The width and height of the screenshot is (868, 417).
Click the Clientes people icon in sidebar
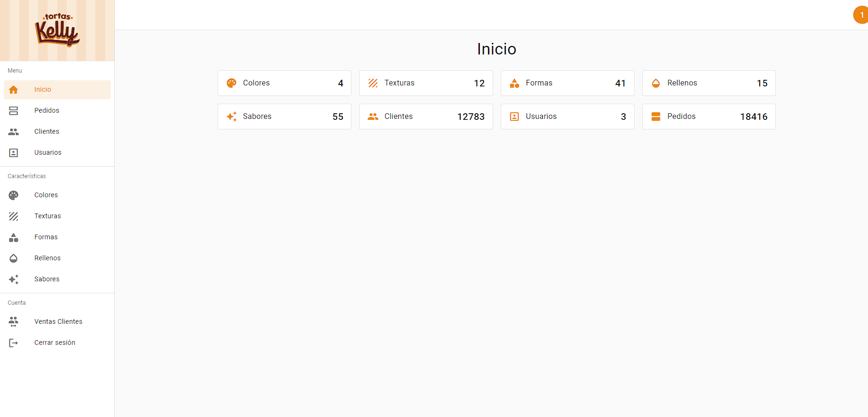13,132
